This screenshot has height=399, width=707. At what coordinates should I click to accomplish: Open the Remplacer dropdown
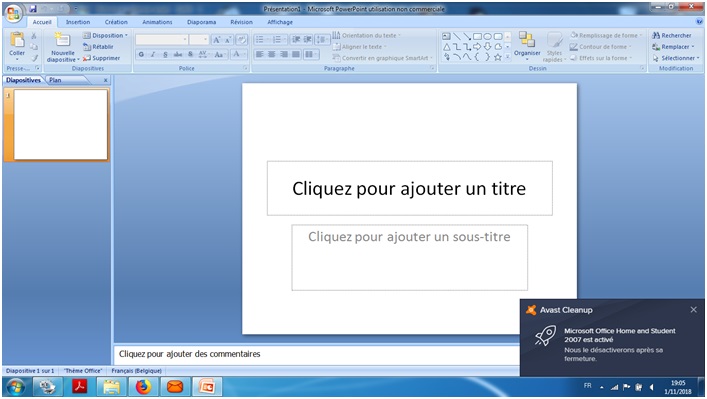674,46
